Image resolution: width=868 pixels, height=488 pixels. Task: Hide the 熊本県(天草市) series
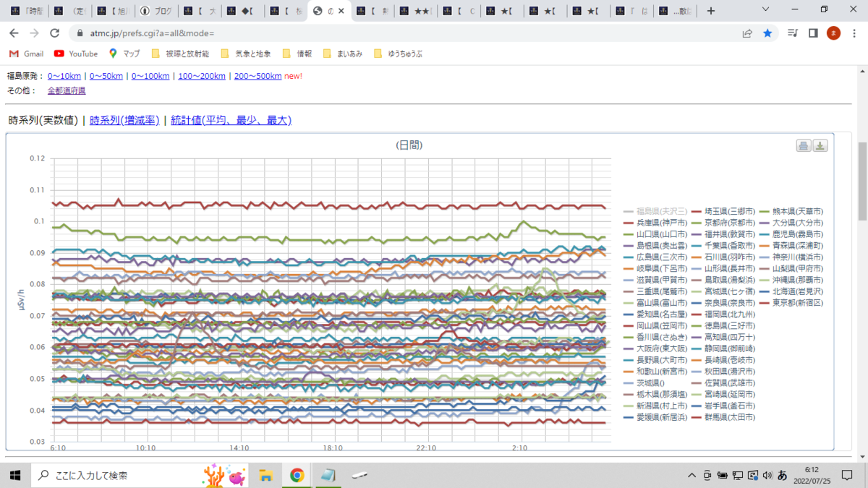791,211
